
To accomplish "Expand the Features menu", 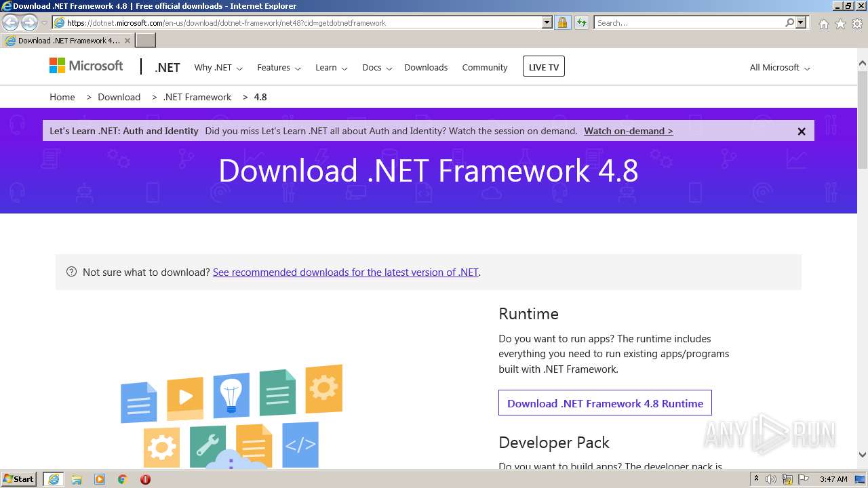I will pos(279,68).
